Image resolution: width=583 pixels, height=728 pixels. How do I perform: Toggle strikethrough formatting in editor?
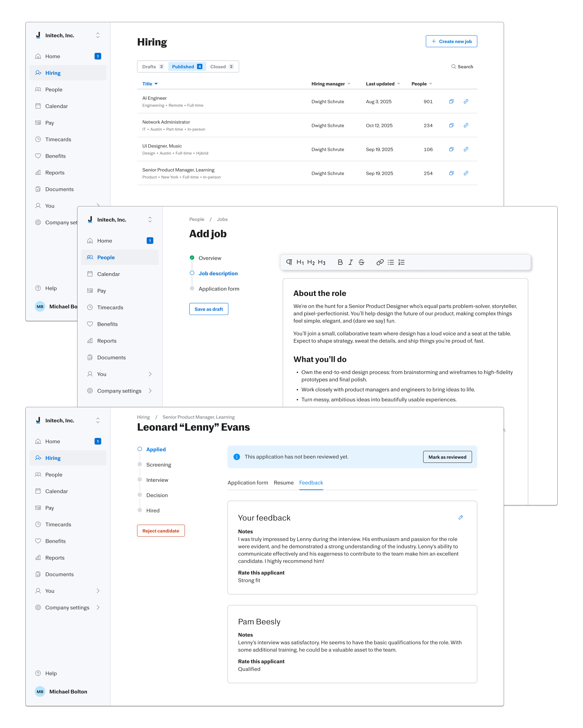(x=361, y=262)
